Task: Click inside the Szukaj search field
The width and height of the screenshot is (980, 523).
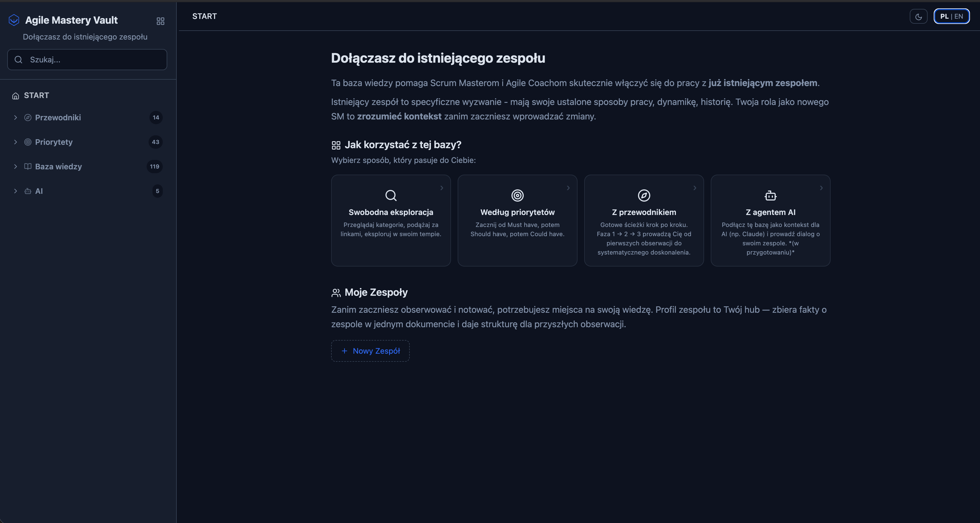Action: (x=87, y=60)
